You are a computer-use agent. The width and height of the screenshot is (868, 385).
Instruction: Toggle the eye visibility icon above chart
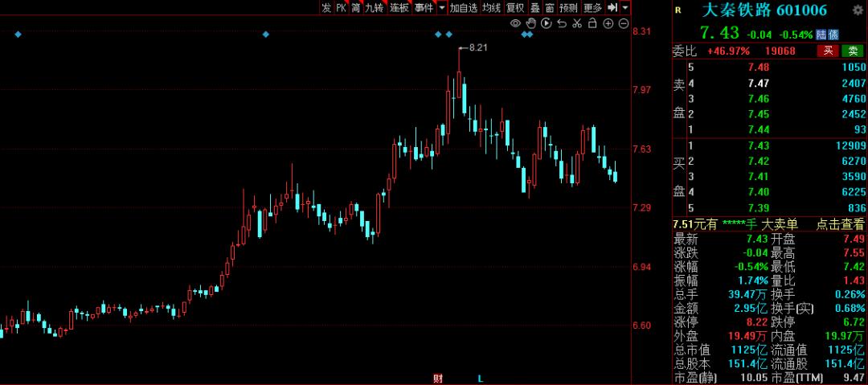pyautogui.click(x=515, y=23)
